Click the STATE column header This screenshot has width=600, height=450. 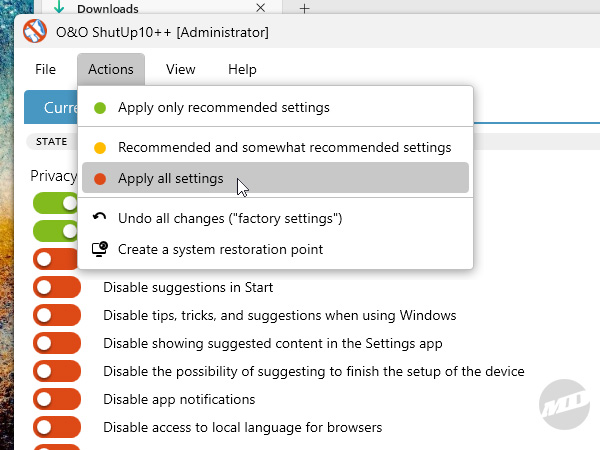51,141
